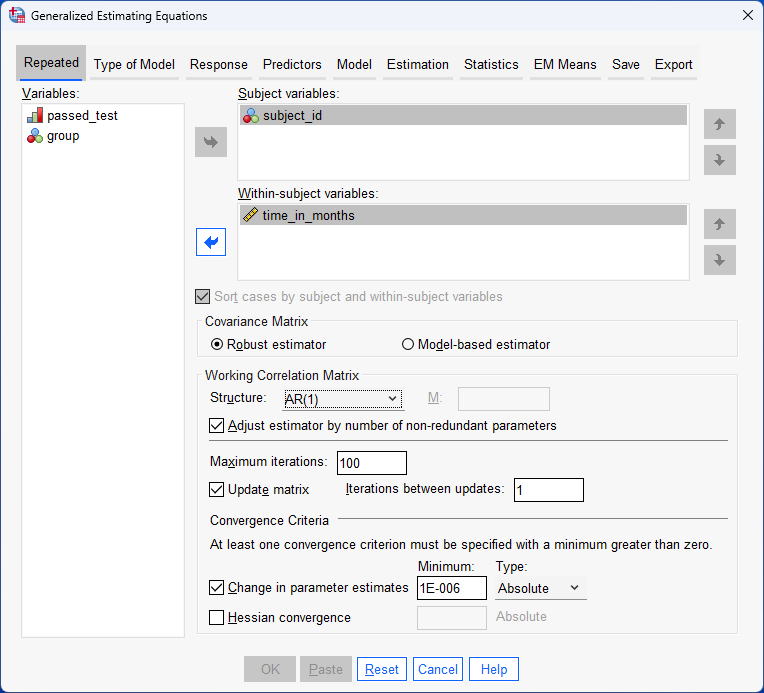Screen dimensions: 764x693
Task: Move within-subject variable down with arrow
Action: pyautogui.click(x=719, y=260)
